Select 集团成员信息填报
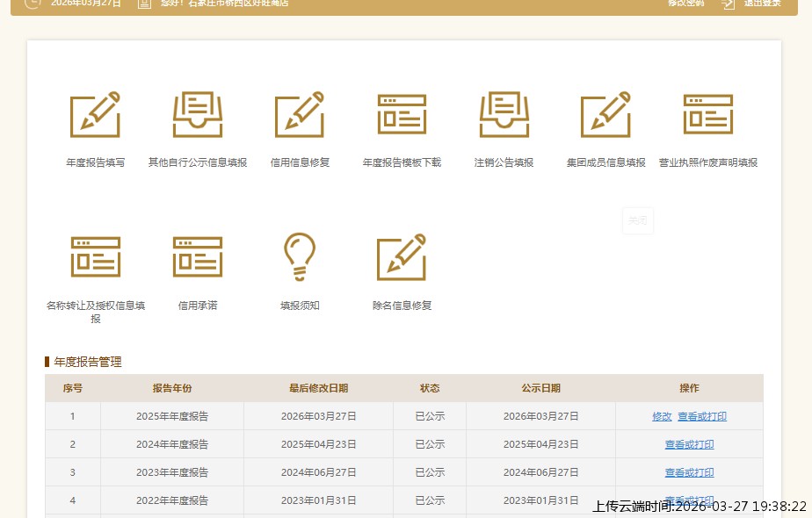Viewport: 812px width, 518px height. point(605,114)
